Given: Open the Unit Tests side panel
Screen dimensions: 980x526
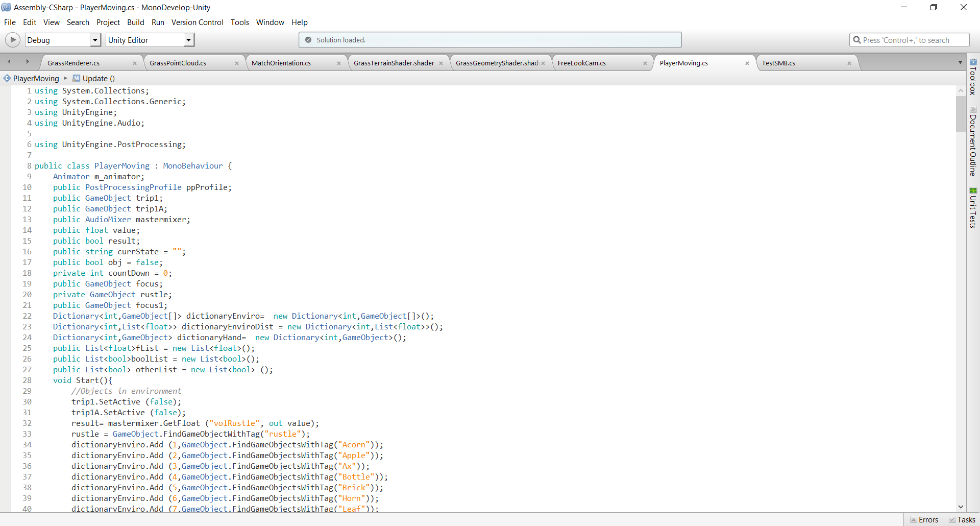Looking at the screenshot, I should click(x=973, y=207).
